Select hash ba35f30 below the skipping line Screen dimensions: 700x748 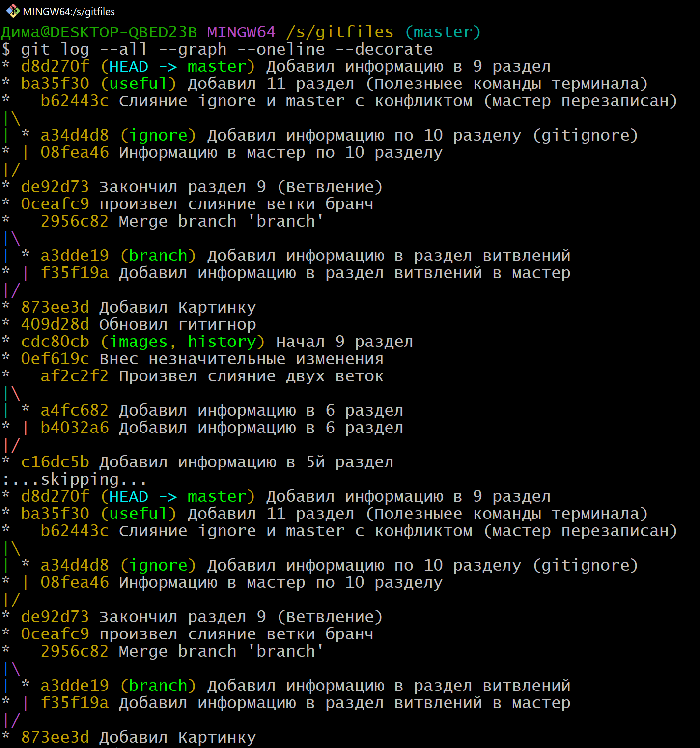pos(55,514)
